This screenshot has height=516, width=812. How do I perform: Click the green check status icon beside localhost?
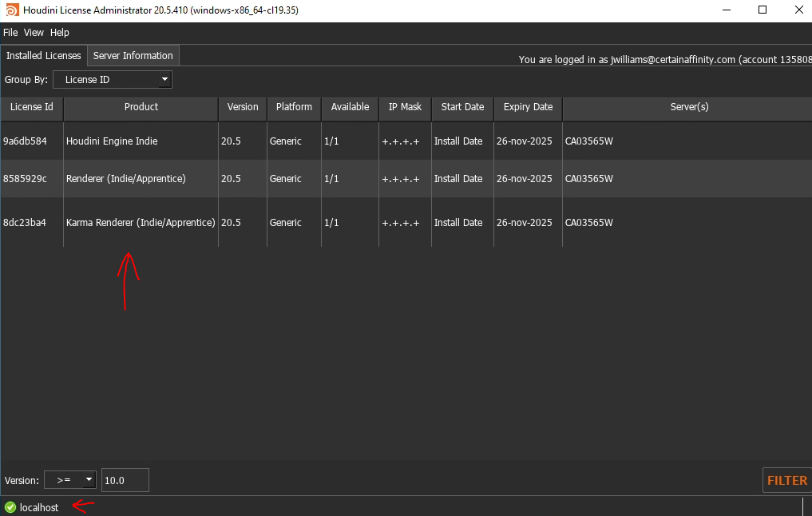pyautogui.click(x=10, y=507)
